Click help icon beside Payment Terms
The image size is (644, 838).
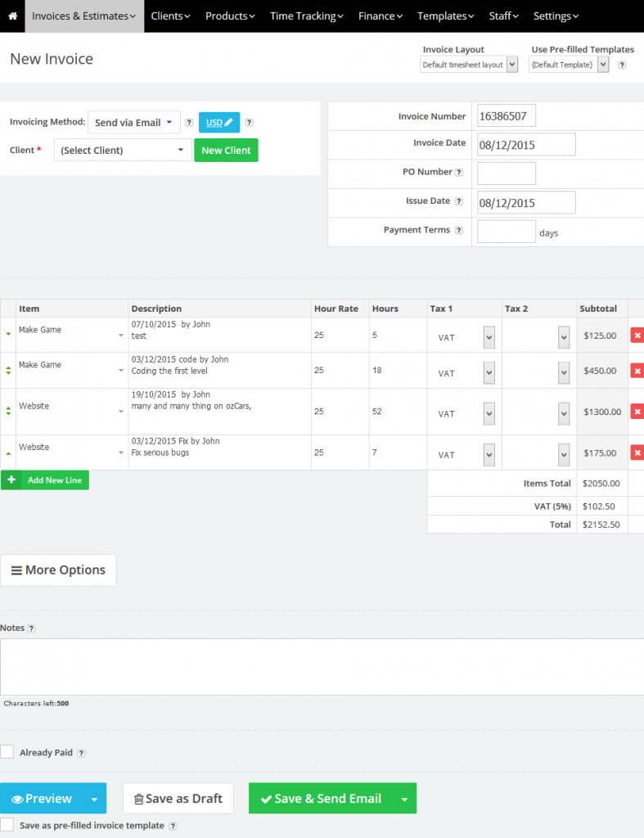click(x=459, y=231)
